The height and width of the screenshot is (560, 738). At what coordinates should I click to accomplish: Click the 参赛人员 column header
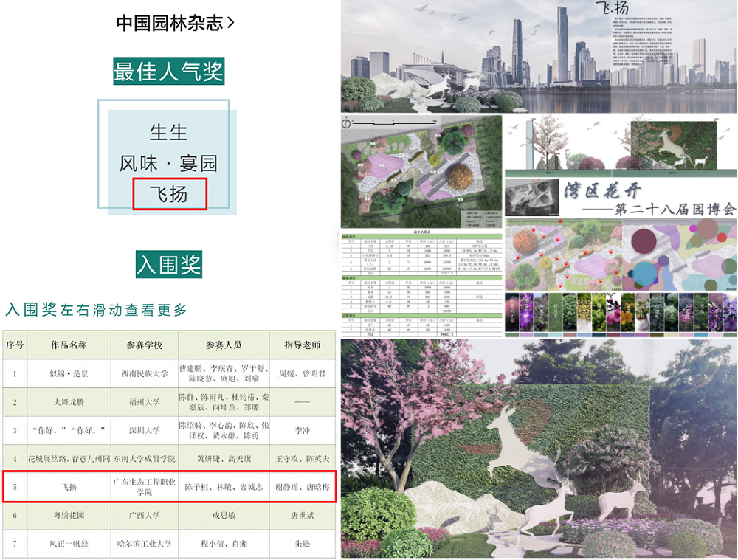click(224, 345)
